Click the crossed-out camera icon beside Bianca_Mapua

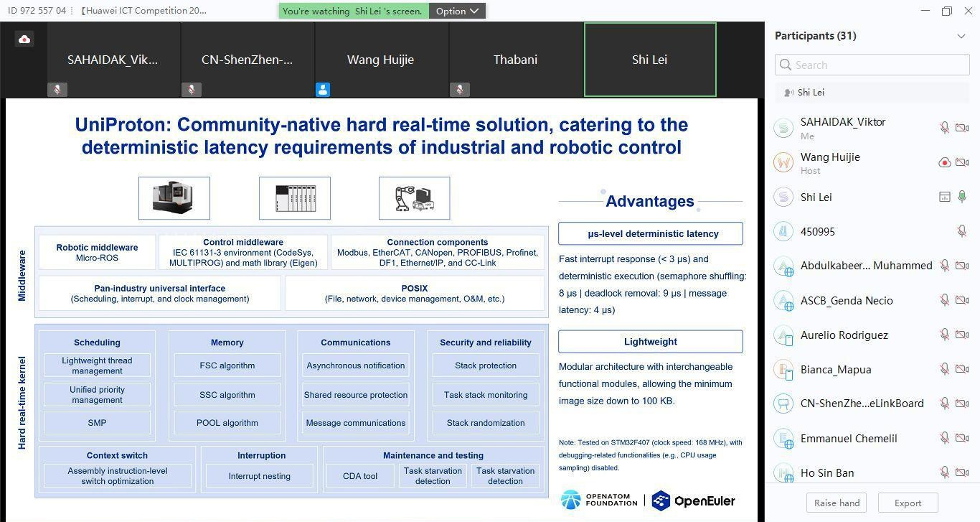tap(962, 369)
